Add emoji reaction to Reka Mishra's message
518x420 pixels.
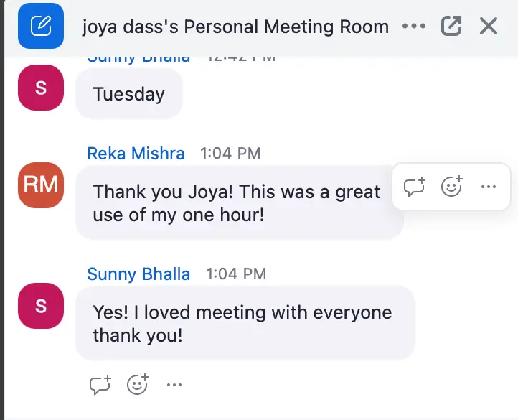(451, 187)
